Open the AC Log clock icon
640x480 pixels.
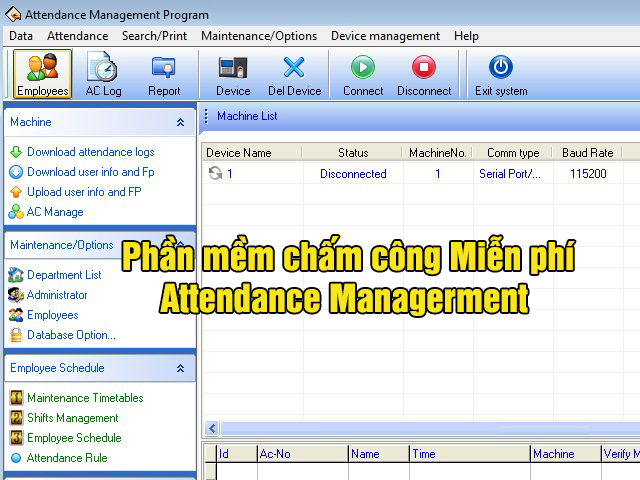pyautogui.click(x=102, y=67)
